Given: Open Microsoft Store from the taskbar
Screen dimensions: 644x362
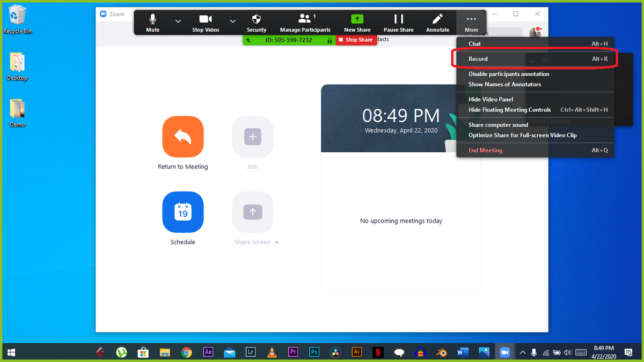Looking at the screenshot, I should coord(143,352).
